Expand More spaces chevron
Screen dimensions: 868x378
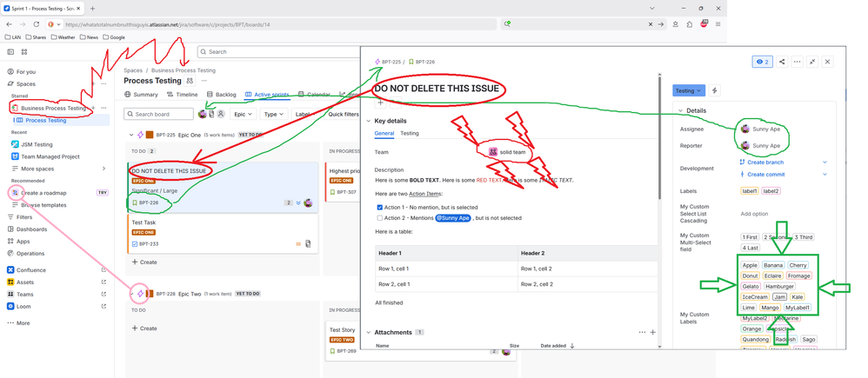104,169
